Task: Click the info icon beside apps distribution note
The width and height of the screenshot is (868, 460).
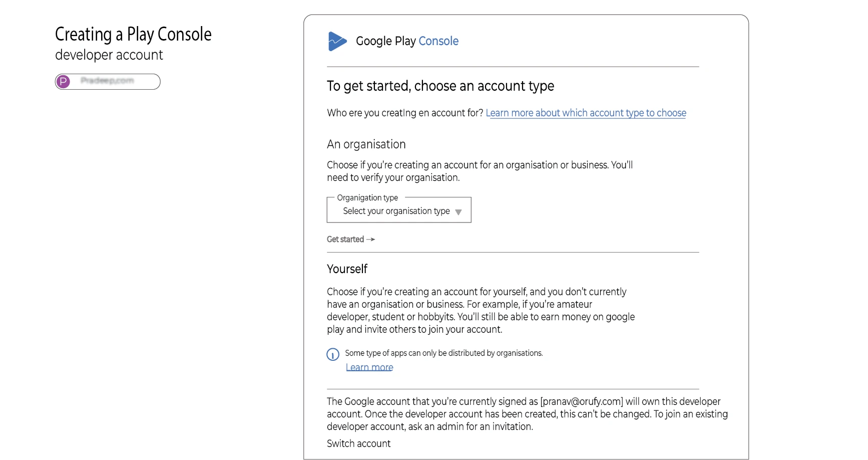Action: (x=333, y=355)
